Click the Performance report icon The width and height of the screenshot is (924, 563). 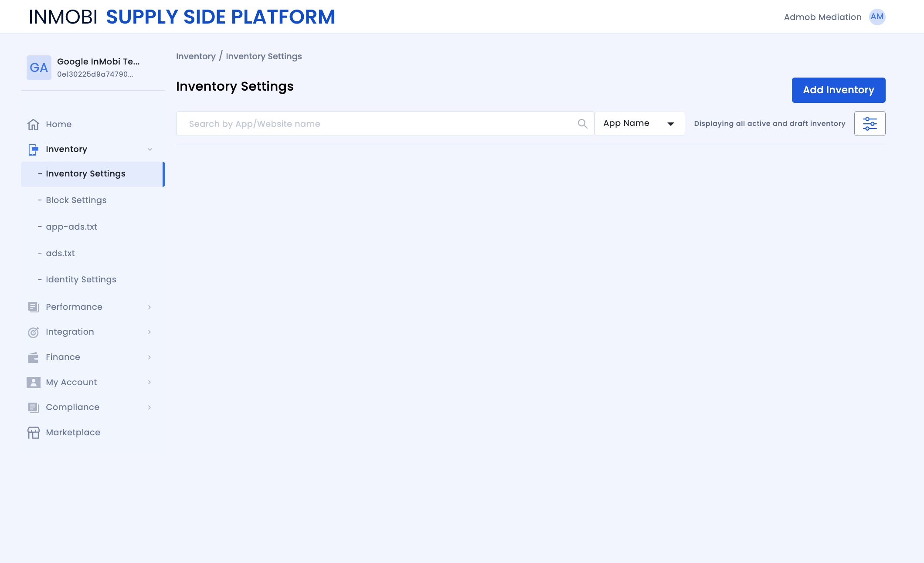(33, 307)
